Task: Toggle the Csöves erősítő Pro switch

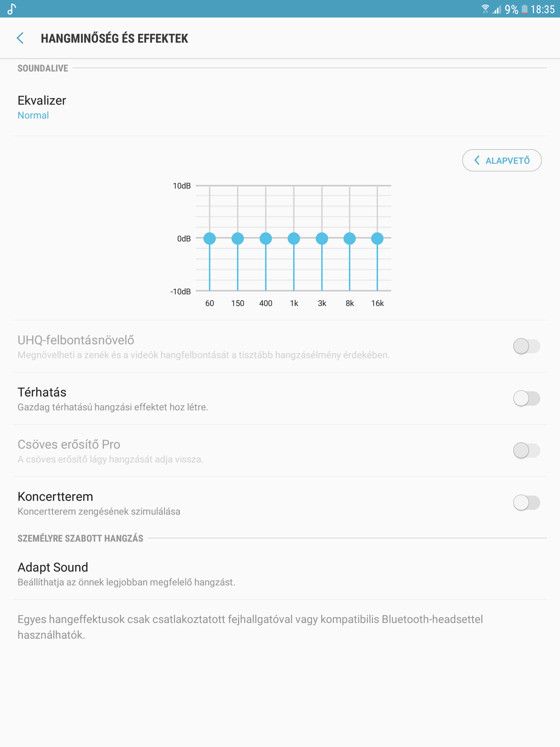Action: [526, 450]
